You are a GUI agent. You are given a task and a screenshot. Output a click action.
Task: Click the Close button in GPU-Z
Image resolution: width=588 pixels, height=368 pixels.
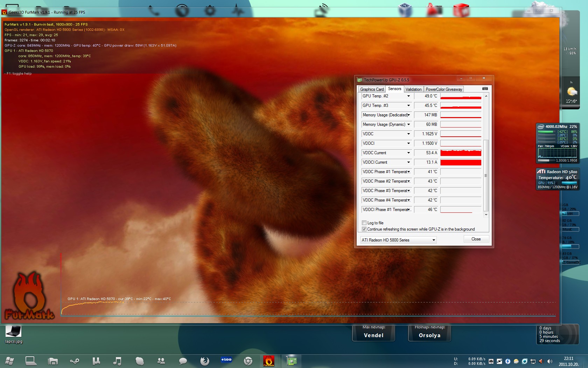(476, 239)
